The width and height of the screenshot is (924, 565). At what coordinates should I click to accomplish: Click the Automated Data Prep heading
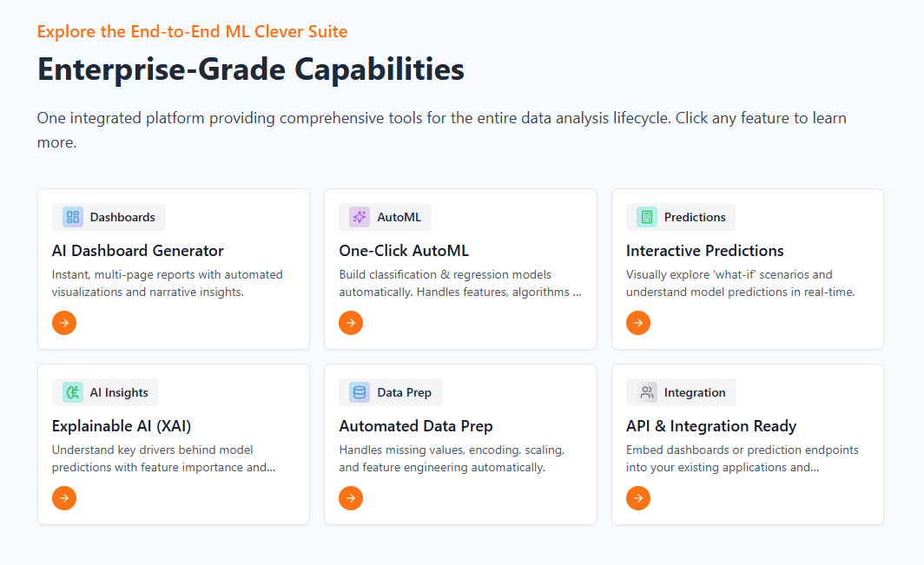point(416,426)
